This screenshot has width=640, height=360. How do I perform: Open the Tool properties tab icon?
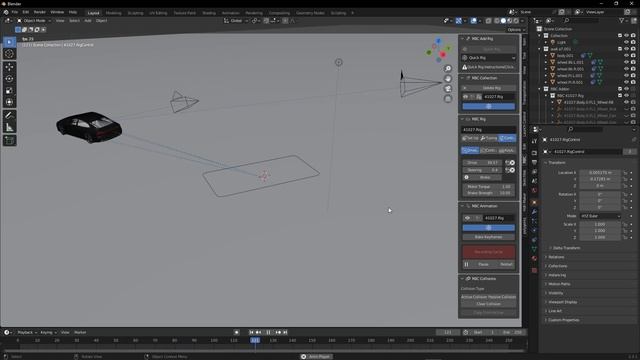point(534,141)
